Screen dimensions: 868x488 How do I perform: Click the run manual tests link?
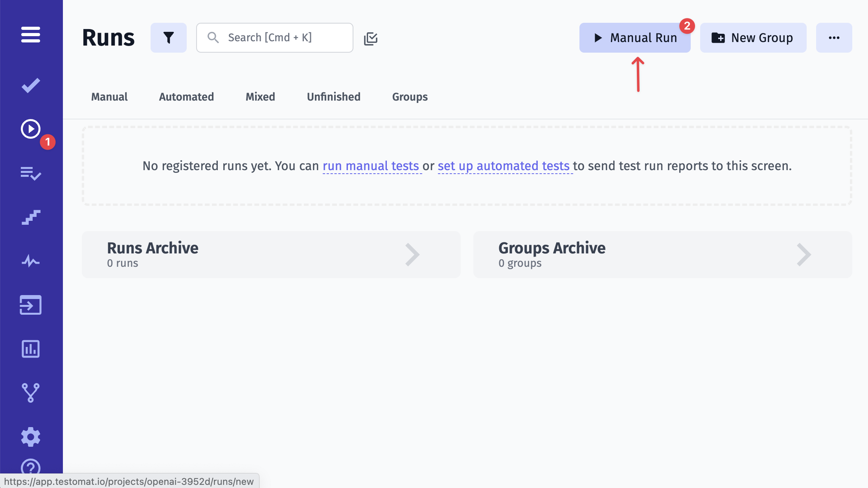pyautogui.click(x=370, y=166)
